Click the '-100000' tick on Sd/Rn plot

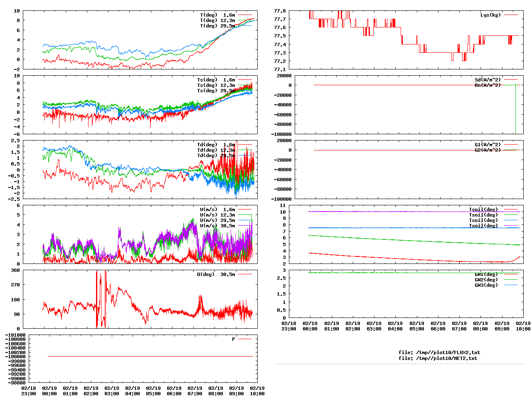281,134
